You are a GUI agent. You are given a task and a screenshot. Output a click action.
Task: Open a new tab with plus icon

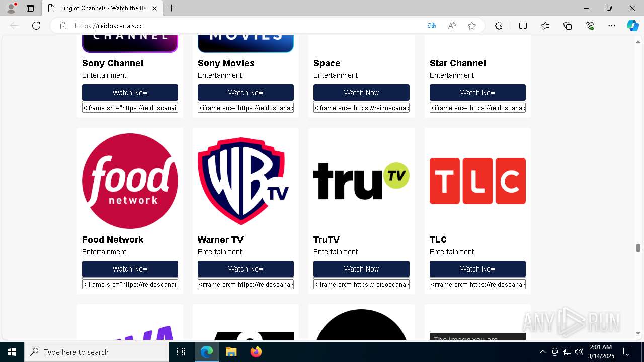click(x=172, y=8)
